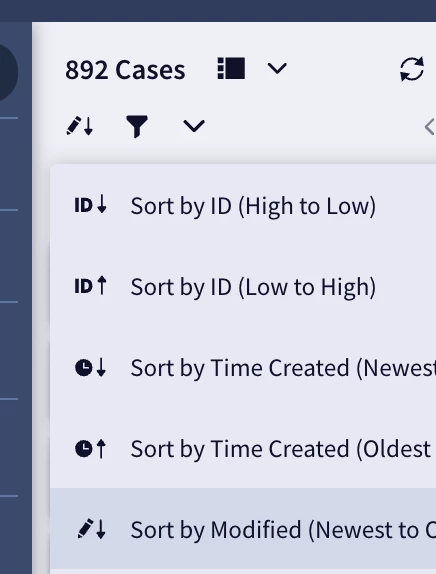Click the pencil down arrow menu icon

coord(92,529)
